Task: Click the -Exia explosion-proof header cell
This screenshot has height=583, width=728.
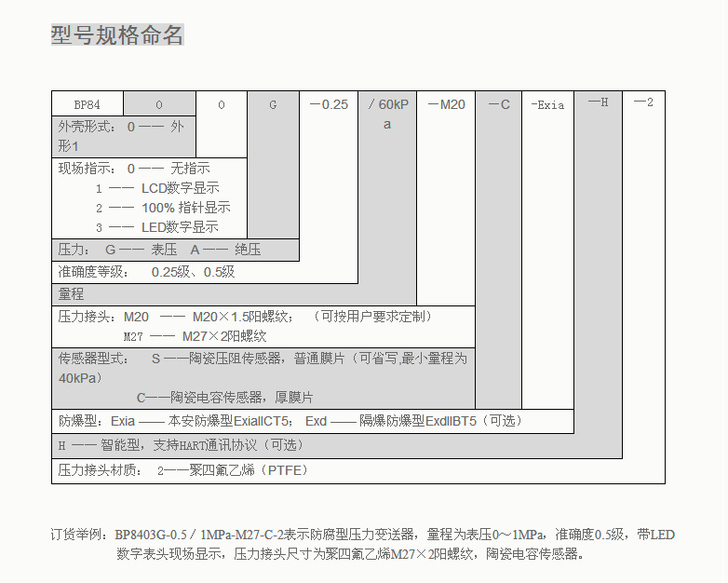Action: (547, 104)
